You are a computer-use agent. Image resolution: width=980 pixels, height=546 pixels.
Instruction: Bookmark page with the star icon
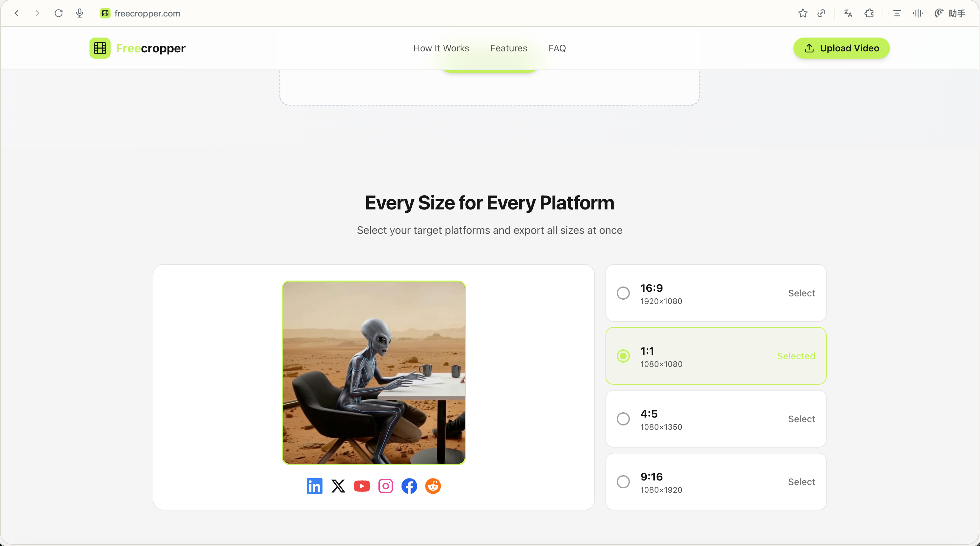click(x=803, y=13)
